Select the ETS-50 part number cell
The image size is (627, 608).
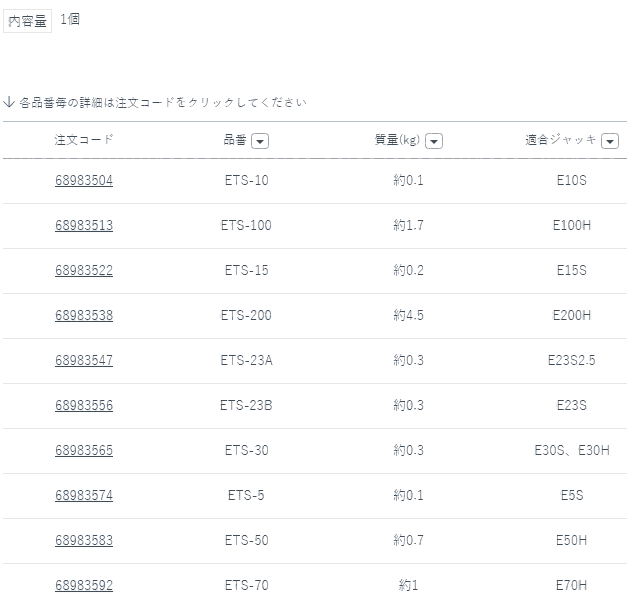pos(246,541)
